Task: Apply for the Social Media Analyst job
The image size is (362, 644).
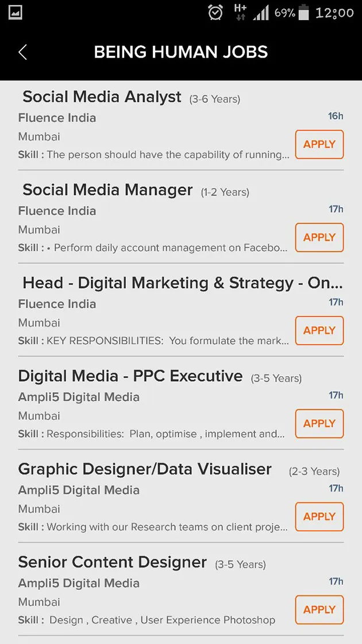Action: 319,144
